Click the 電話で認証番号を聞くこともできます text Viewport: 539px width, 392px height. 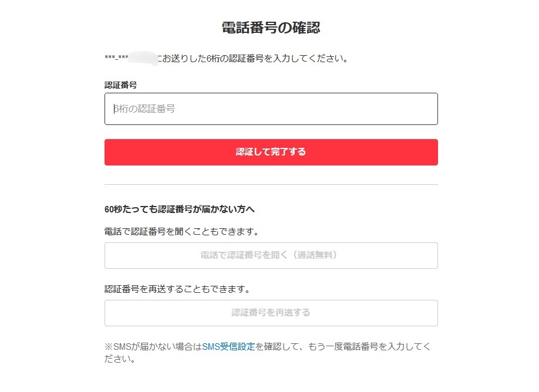(181, 232)
